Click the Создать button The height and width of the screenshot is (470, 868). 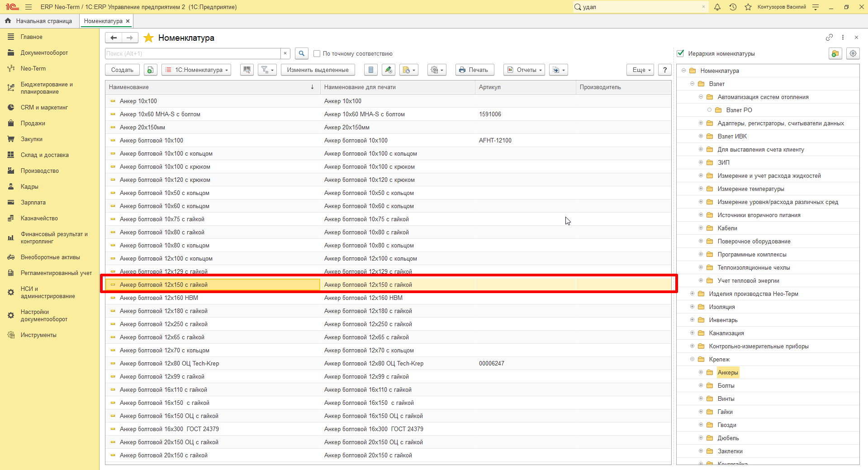[x=122, y=70]
